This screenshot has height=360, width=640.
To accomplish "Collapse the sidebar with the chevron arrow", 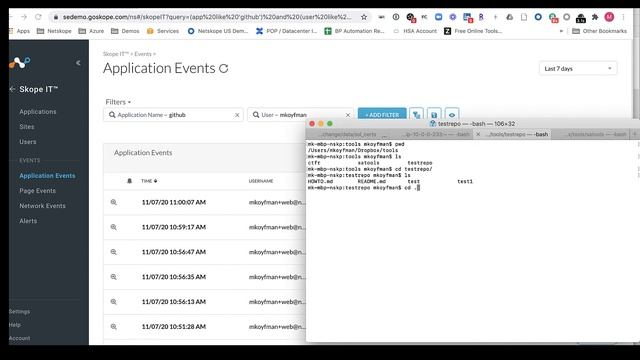I will pos(78,63).
